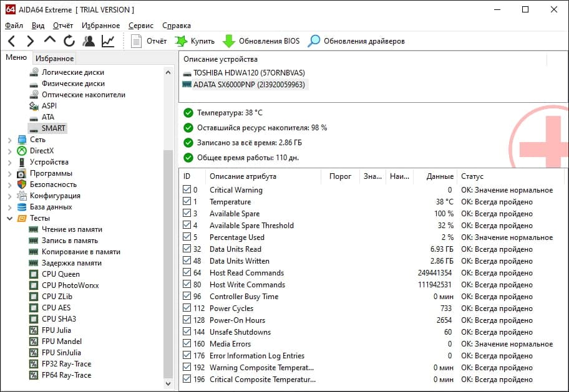The width and height of the screenshot is (569, 392).
Task: Open the Отчёт menu in the menu bar
Action: 63,26
